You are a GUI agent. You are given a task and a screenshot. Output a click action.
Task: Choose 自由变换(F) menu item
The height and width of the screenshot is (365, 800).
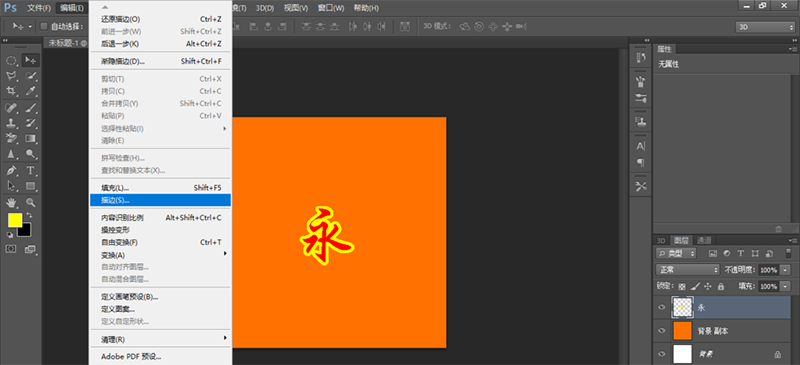click(160, 242)
